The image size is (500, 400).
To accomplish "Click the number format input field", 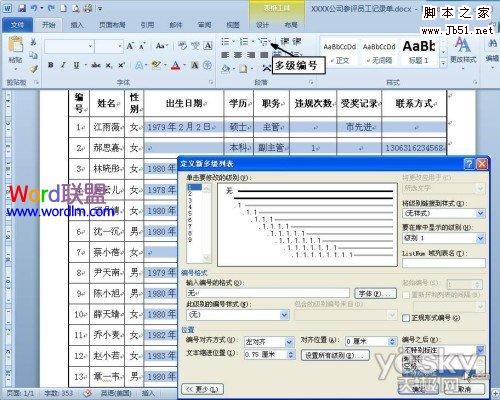I will click(268, 293).
